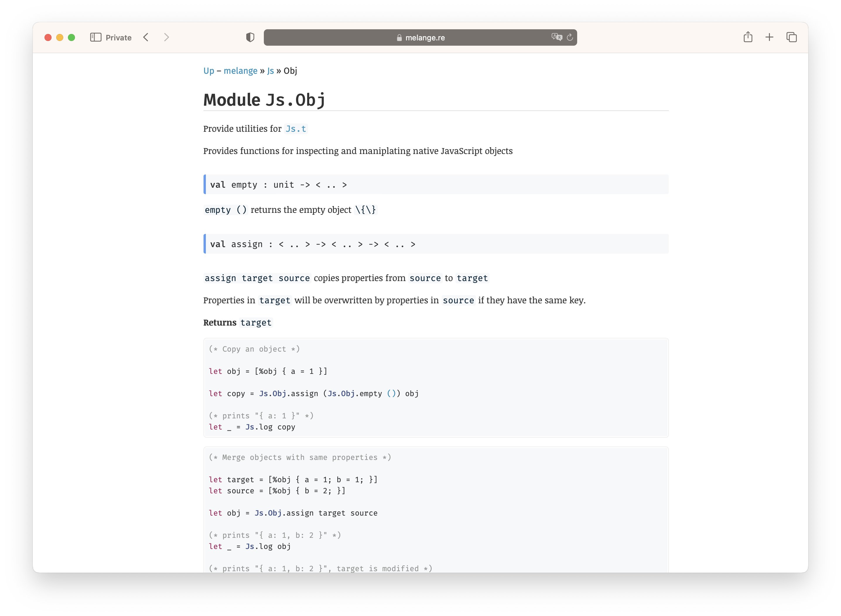This screenshot has height=616, width=841.
Task: Go forward with the right arrow
Action: click(166, 37)
